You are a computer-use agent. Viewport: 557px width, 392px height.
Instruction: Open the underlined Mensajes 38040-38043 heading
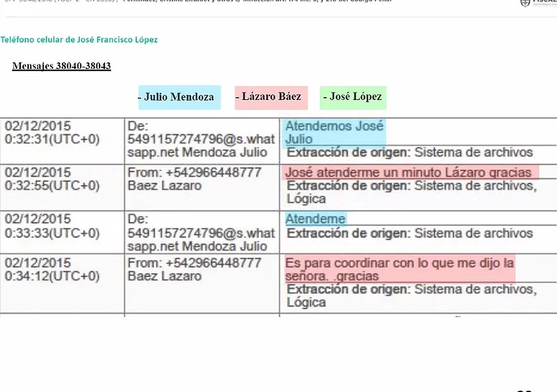click(x=62, y=66)
